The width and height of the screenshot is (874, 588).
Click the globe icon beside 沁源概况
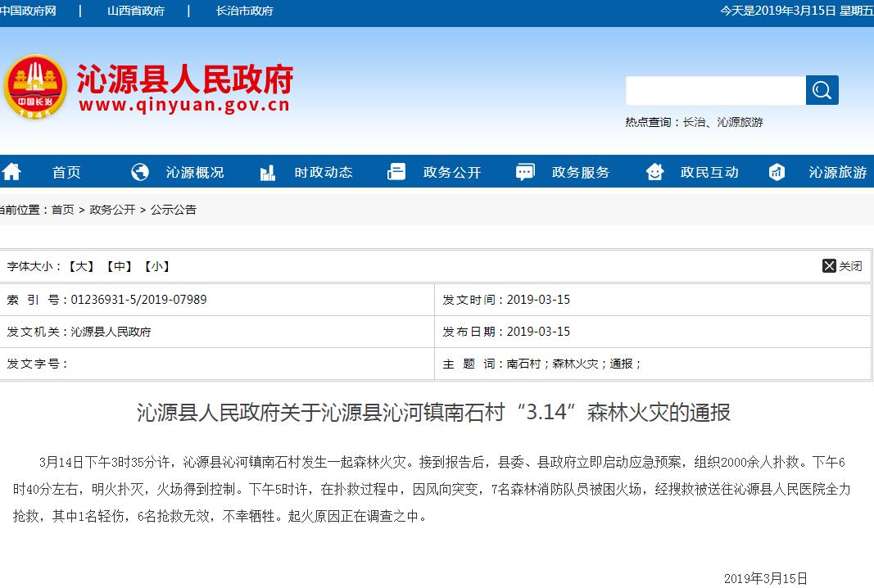tap(140, 172)
